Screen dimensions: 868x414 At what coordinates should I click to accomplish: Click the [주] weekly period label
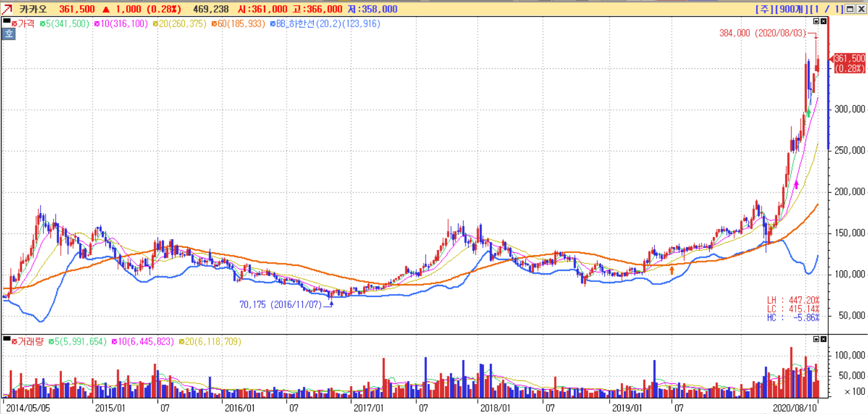(x=766, y=9)
